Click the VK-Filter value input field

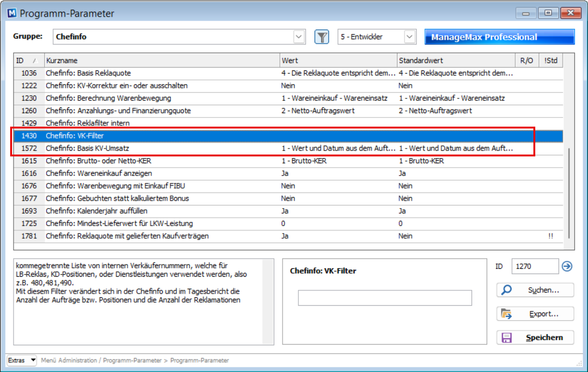tap(385, 298)
